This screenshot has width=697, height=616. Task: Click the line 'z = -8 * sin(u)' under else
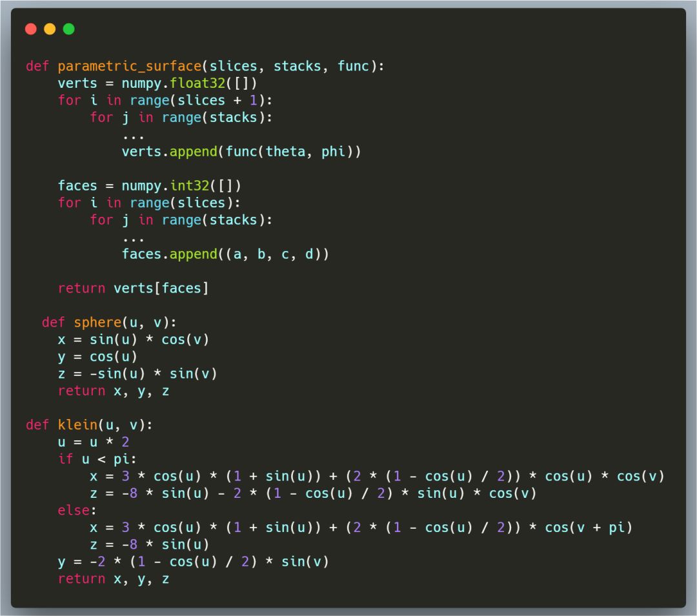click(149, 544)
